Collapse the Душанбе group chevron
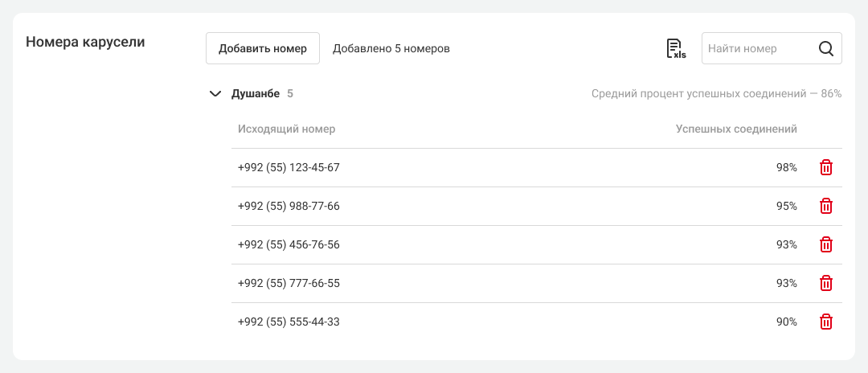 pyautogui.click(x=215, y=93)
